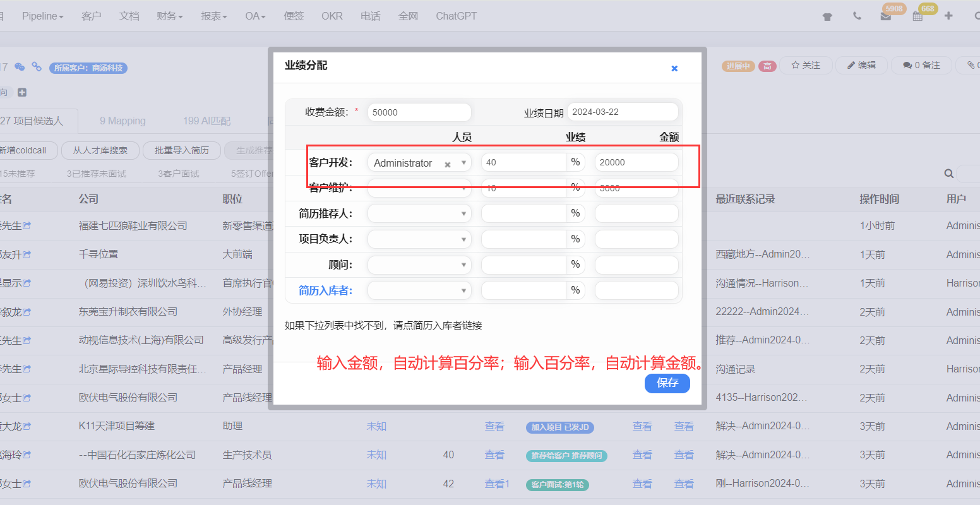This screenshot has width=980, height=505.
Task: Open external link icon in 动视信息技术 row
Action: click(x=27, y=340)
